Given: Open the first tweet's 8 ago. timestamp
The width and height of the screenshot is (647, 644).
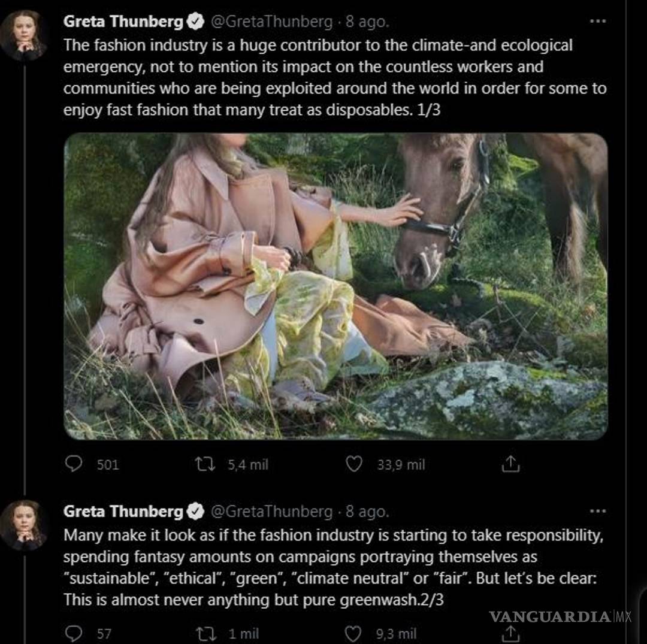Looking at the screenshot, I should point(367,22).
